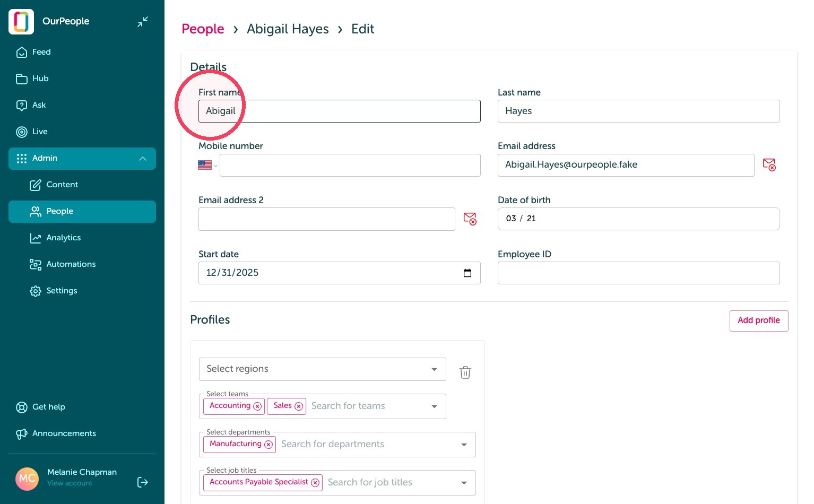Focus the Employee ID input field

pyautogui.click(x=639, y=273)
